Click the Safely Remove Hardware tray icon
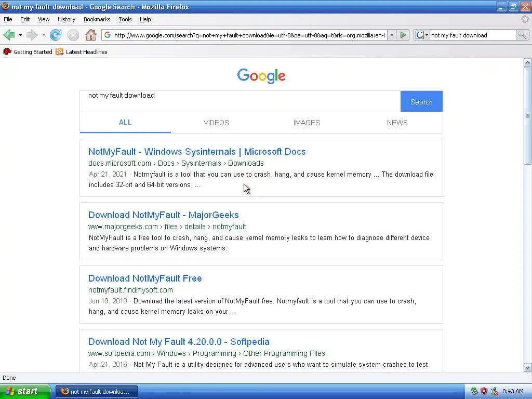 474,392
